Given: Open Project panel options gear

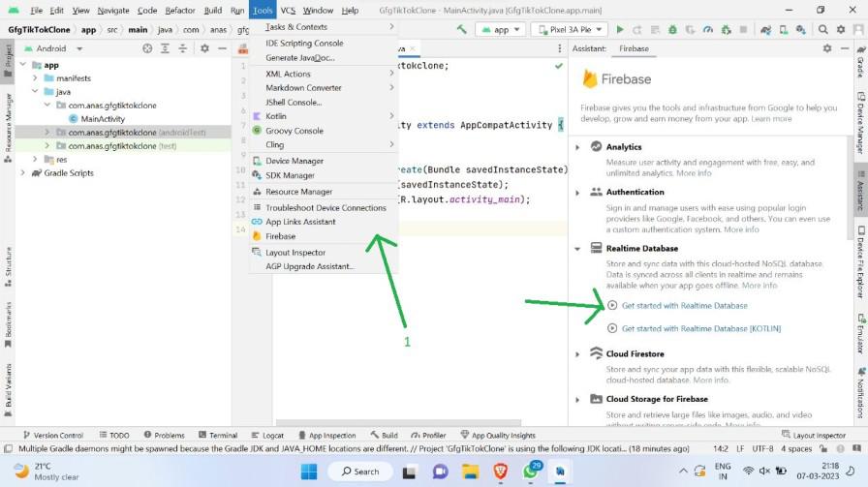Looking at the screenshot, I should 204,48.
